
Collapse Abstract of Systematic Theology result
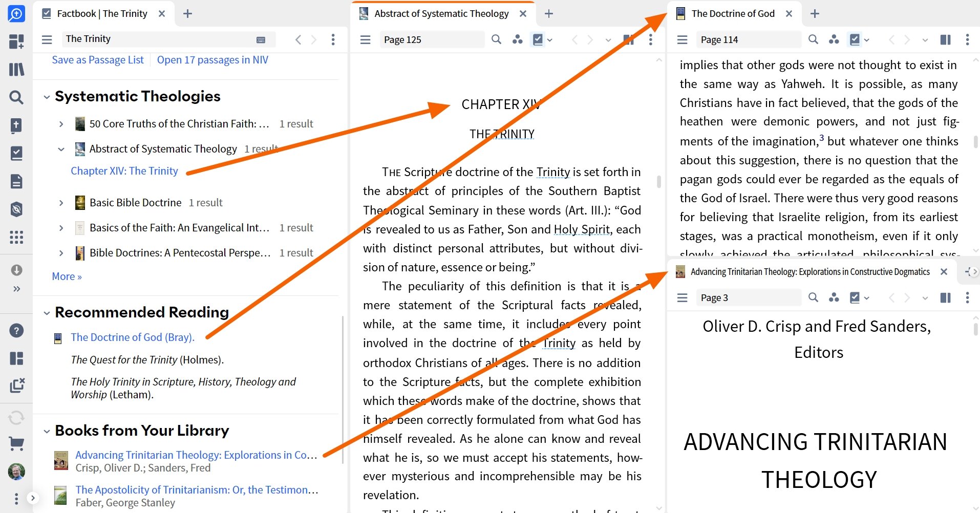(61, 149)
